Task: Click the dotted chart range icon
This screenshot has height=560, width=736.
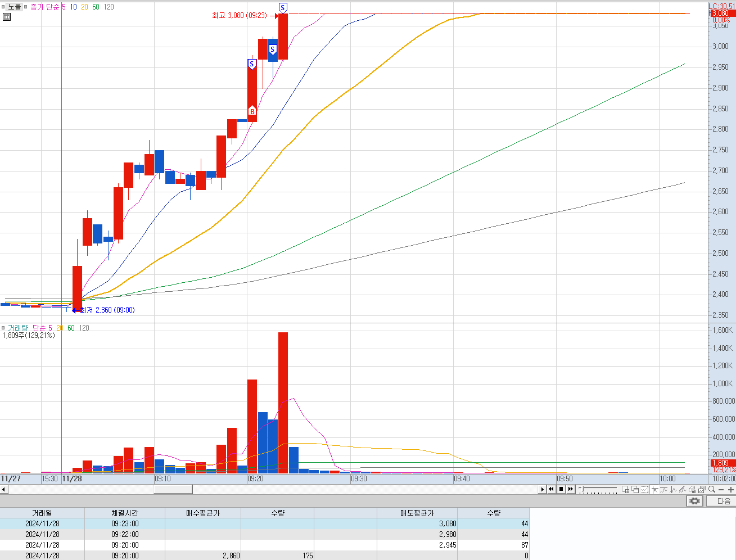Action: (645, 490)
